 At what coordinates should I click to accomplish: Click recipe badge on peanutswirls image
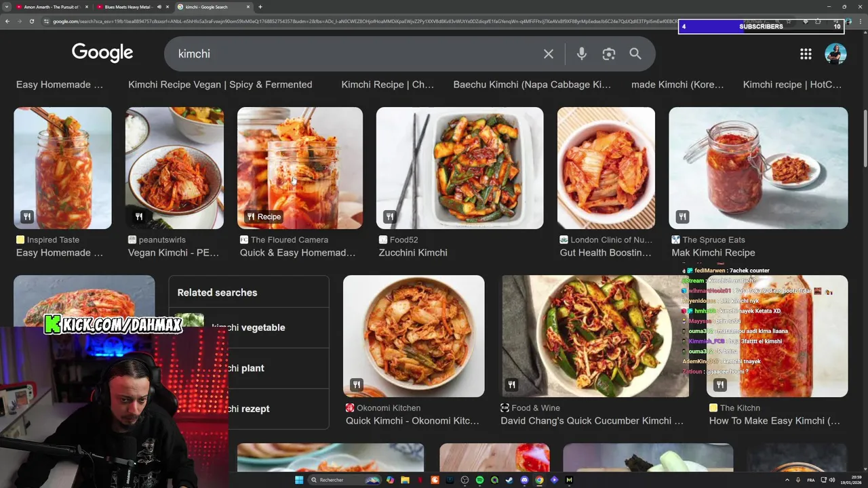pyautogui.click(x=138, y=217)
